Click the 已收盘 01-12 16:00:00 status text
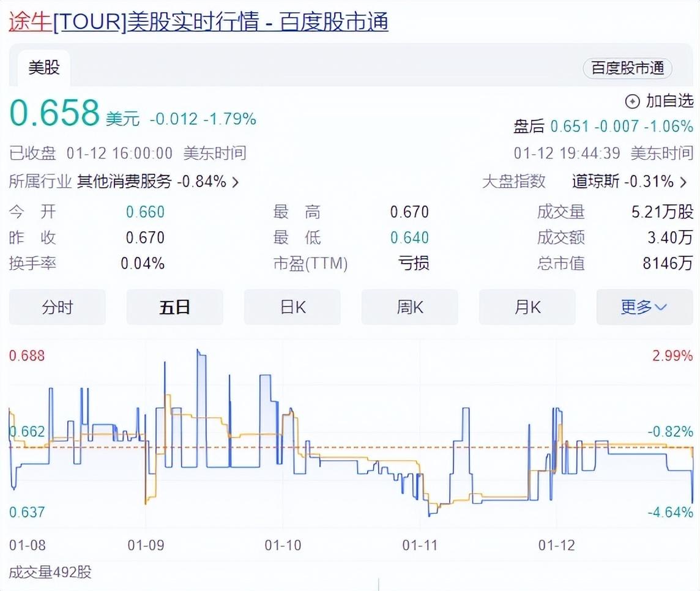The height and width of the screenshot is (591, 700). (x=91, y=154)
